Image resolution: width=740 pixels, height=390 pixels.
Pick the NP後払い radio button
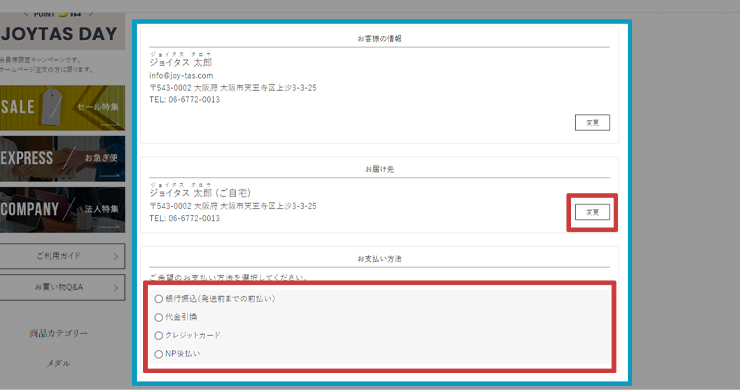coord(159,354)
